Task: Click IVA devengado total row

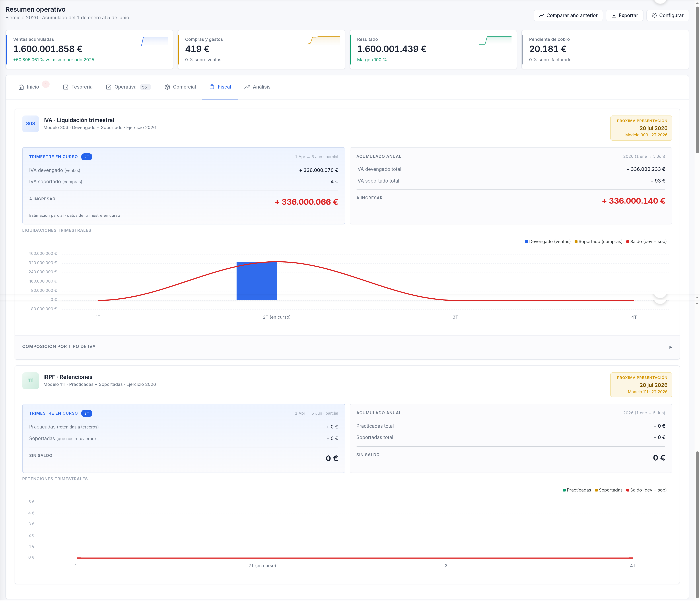Action: coord(511,169)
